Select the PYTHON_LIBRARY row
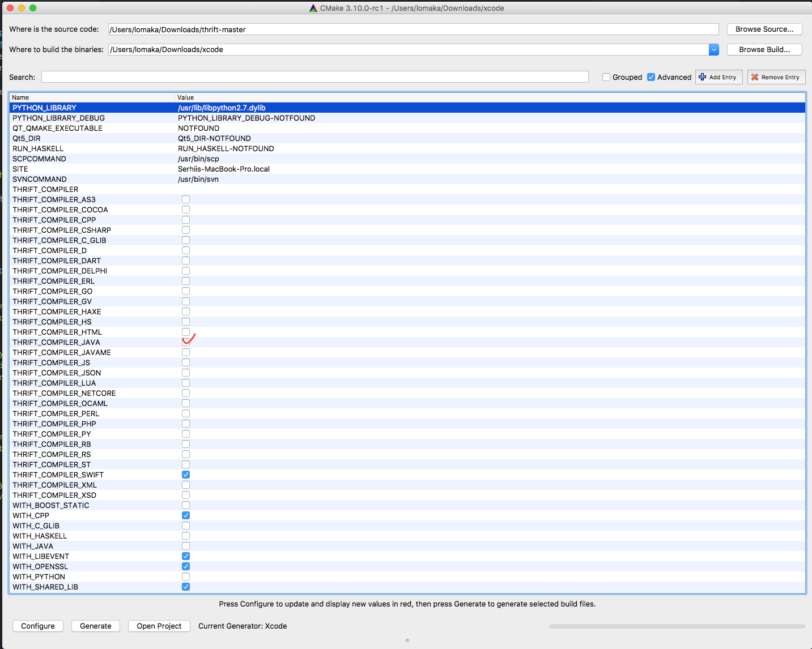 [x=407, y=108]
